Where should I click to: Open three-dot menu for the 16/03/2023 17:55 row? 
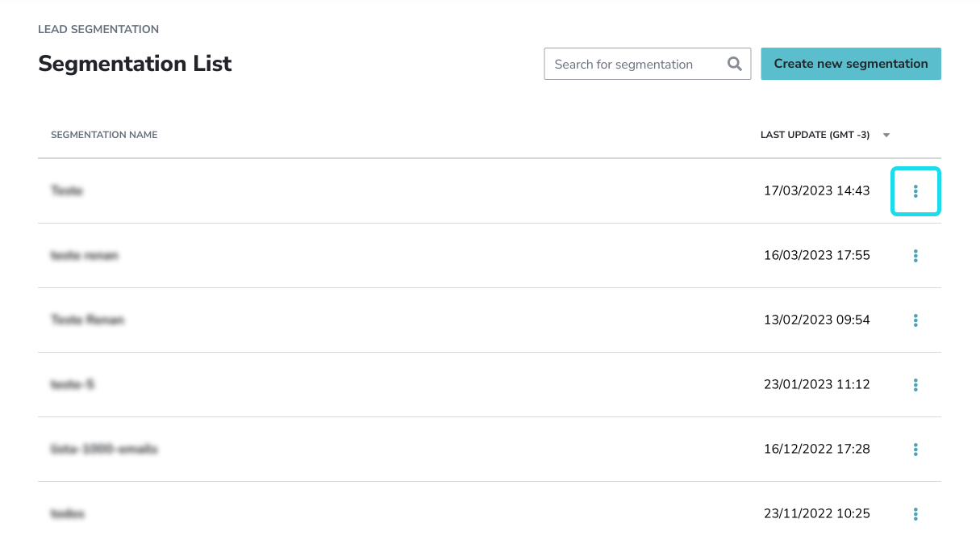coord(915,256)
